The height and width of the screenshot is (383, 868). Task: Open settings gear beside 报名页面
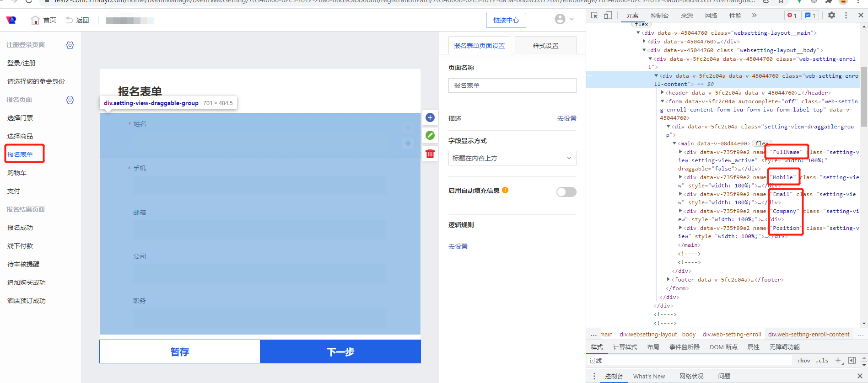coord(70,100)
